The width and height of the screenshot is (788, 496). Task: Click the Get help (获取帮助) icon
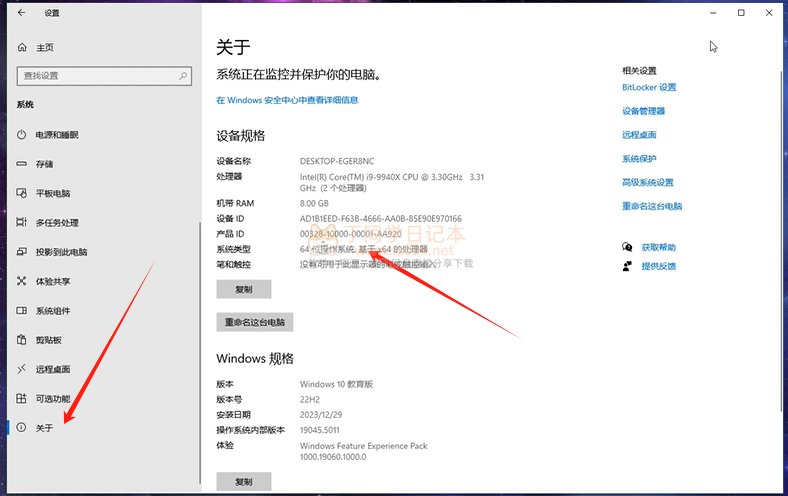pyautogui.click(x=627, y=247)
